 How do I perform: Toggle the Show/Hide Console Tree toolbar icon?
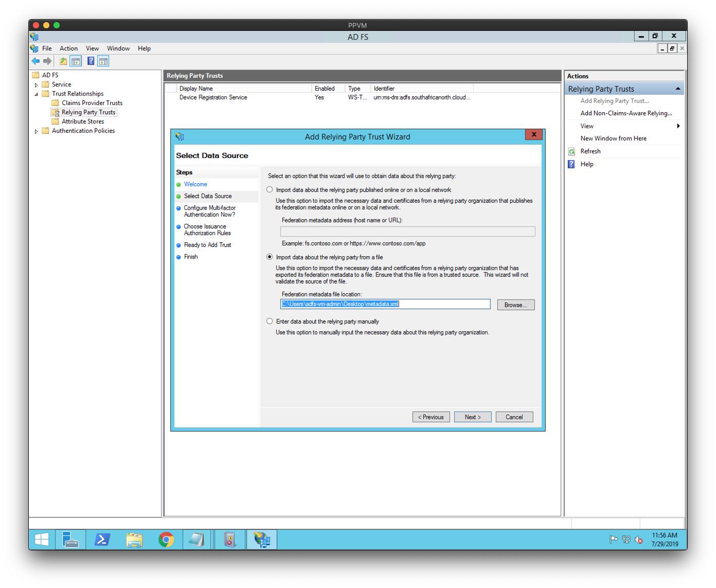tap(76, 61)
